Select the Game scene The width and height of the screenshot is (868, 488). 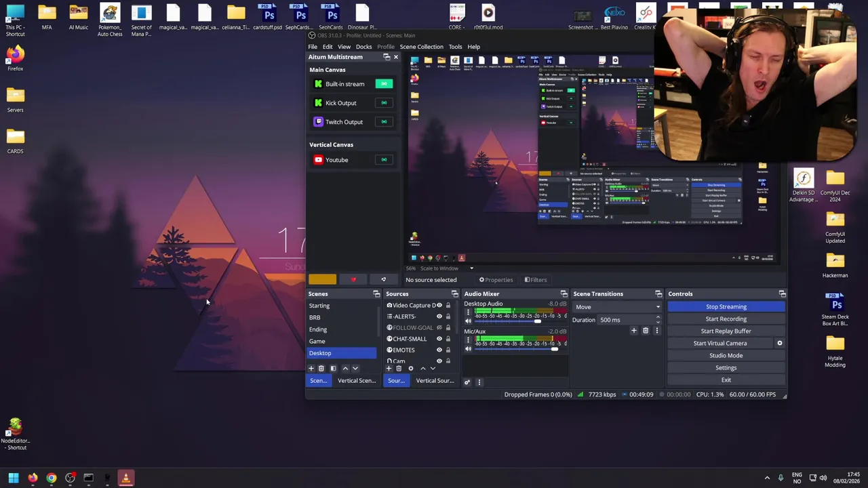pyautogui.click(x=342, y=342)
